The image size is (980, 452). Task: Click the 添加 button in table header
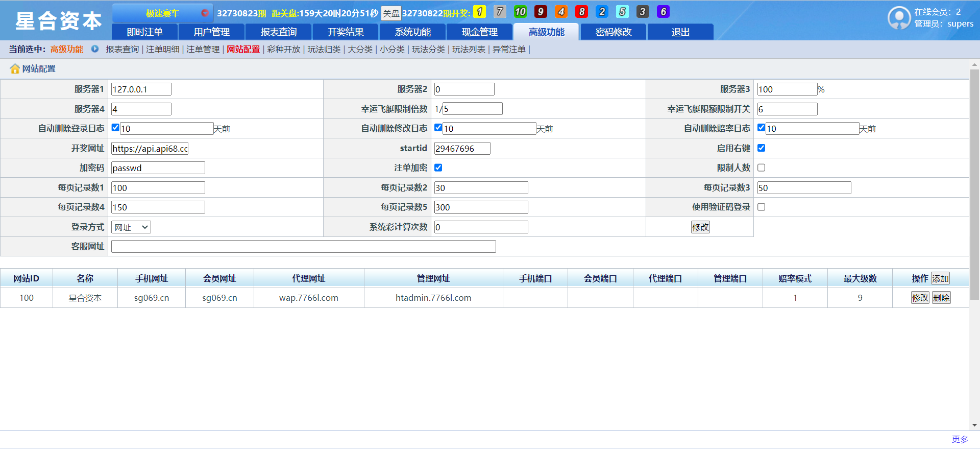[x=940, y=278]
